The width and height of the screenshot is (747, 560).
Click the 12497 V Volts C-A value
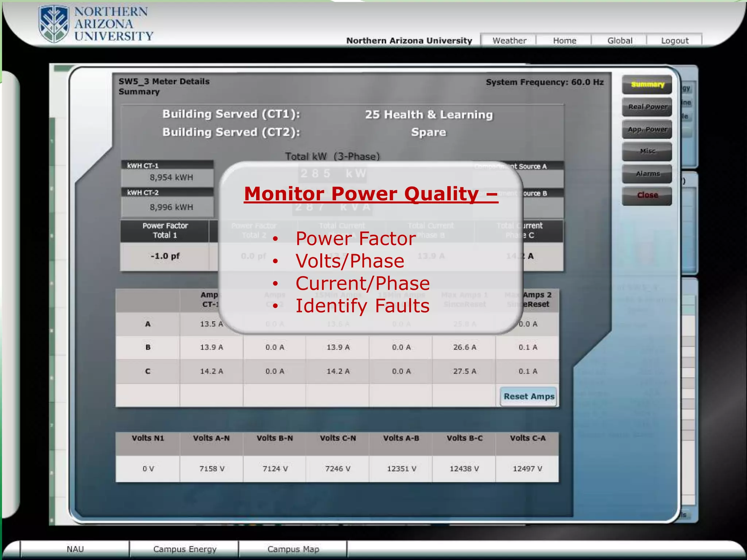[x=527, y=468]
